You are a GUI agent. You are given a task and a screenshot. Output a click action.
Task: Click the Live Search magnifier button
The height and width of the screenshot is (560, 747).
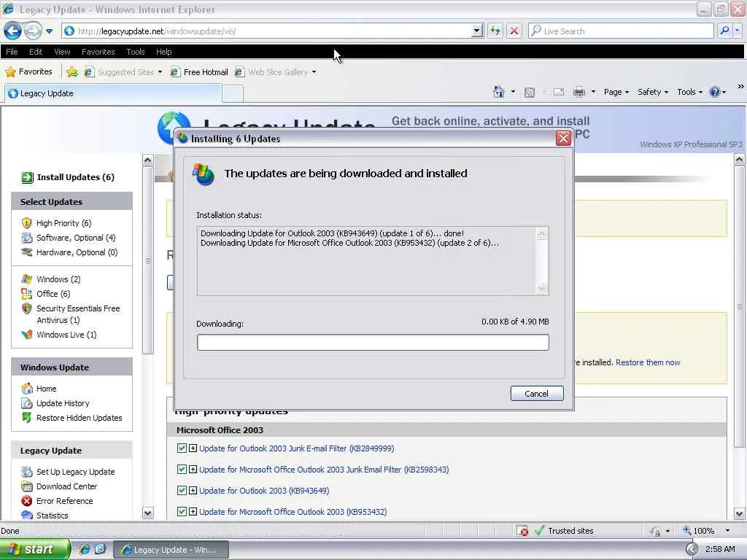pos(724,31)
